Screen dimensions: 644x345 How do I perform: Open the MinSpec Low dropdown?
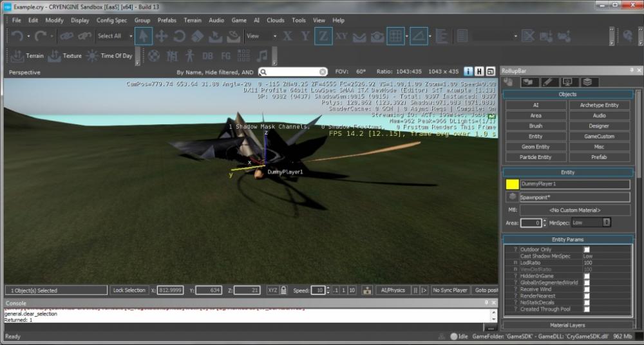pyautogui.click(x=591, y=223)
